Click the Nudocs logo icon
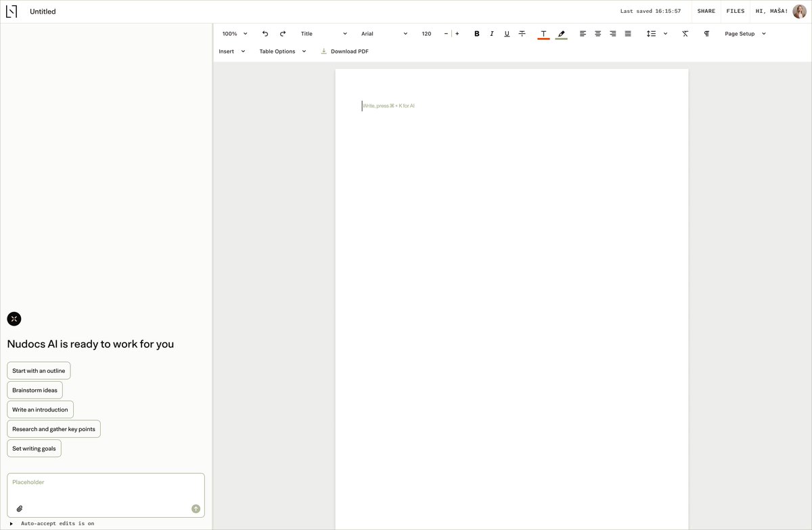812x530 pixels. pyautogui.click(x=12, y=12)
